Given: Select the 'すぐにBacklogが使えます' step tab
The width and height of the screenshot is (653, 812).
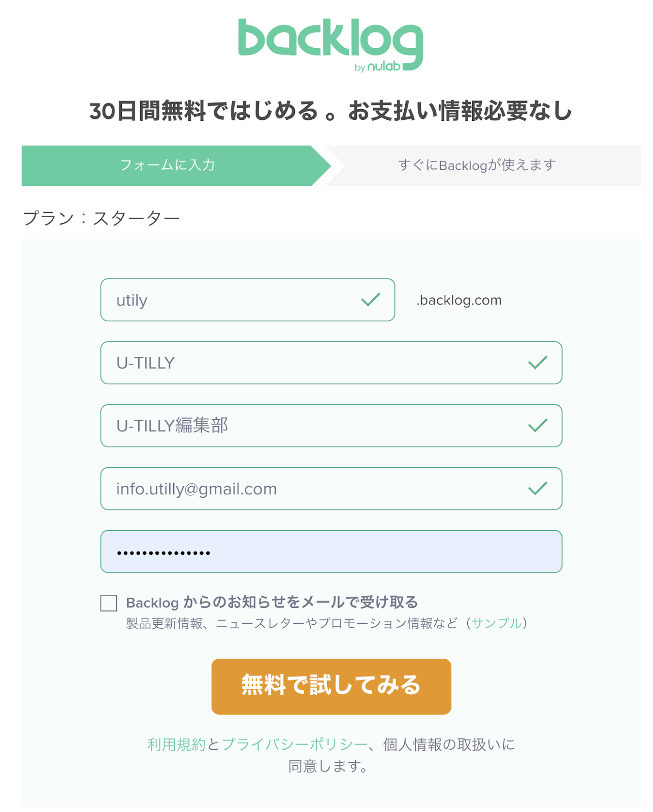Looking at the screenshot, I should 476,165.
